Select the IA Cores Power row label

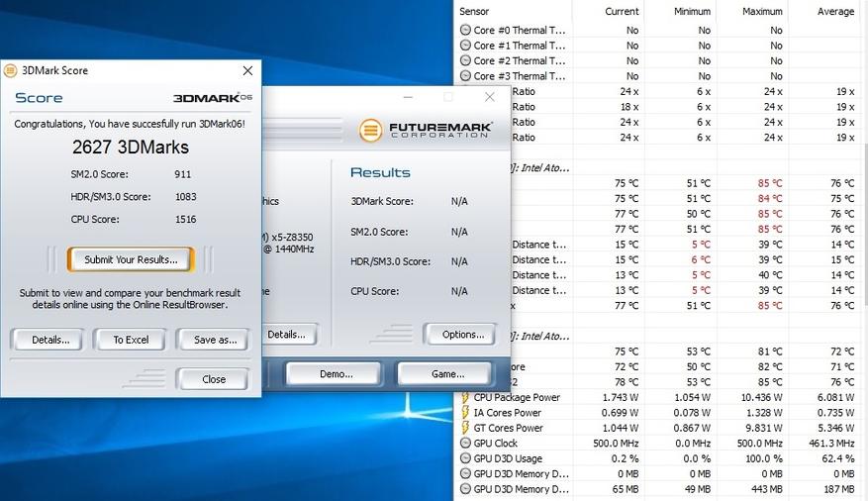(507, 413)
